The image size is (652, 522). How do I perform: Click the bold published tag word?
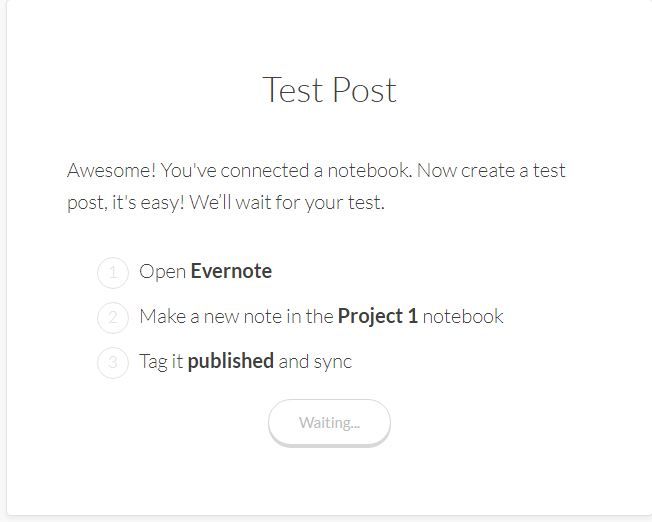click(230, 361)
